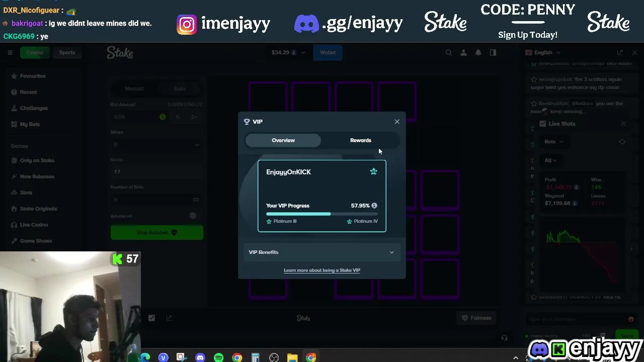This screenshot has height=362, width=644.
Task: Show hidden system tray icons
Action: click(516, 357)
